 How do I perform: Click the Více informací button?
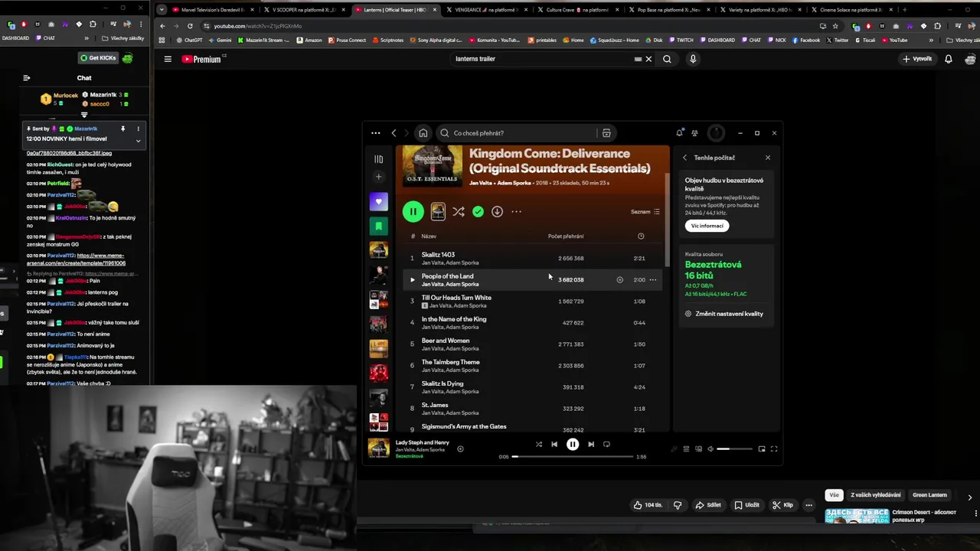click(707, 226)
